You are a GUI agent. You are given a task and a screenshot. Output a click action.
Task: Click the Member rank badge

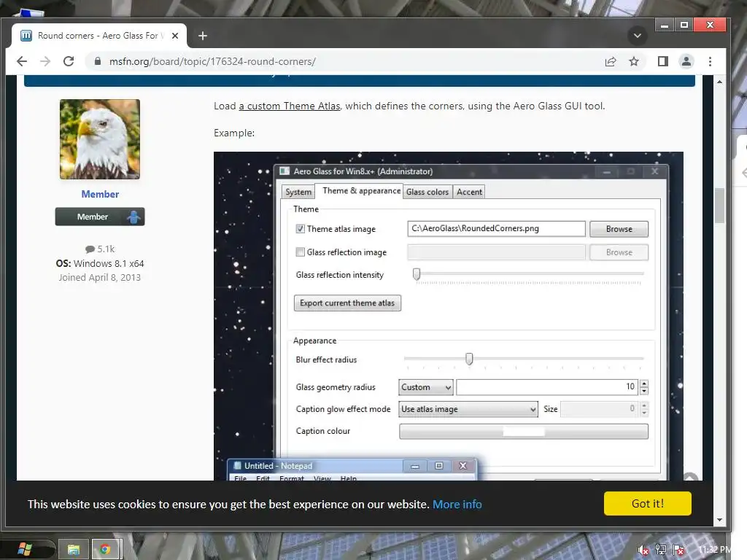99,217
